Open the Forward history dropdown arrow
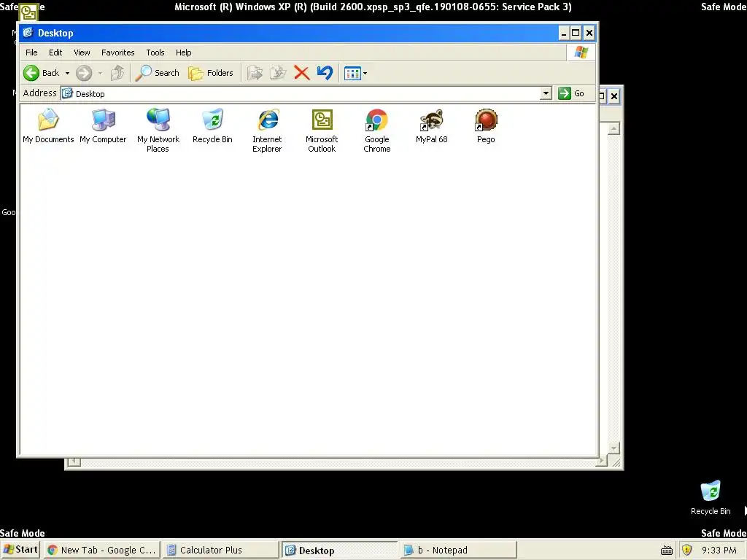 (x=100, y=73)
